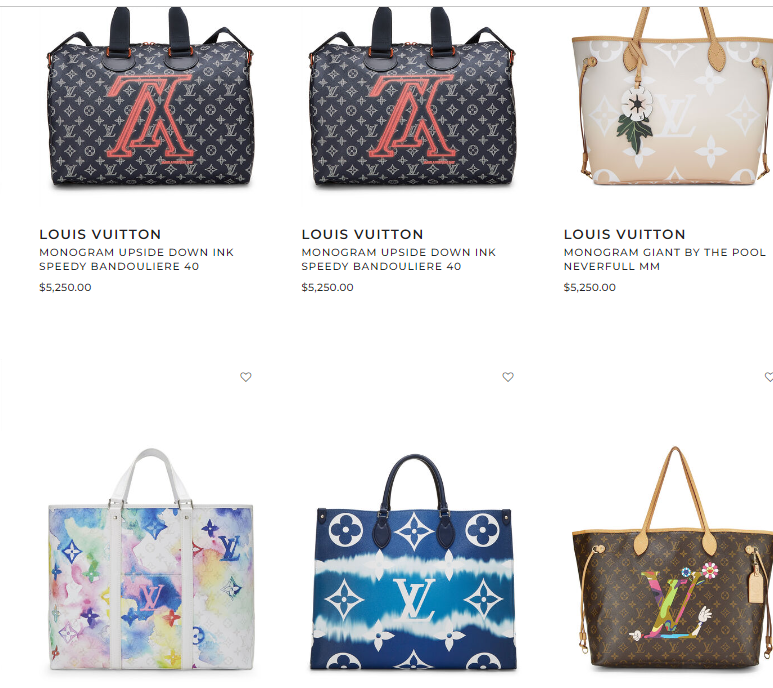The width and height of the screenshot is (773, 688).
Task: Open the watercolor monogram tote image
Action: [151, 559]
